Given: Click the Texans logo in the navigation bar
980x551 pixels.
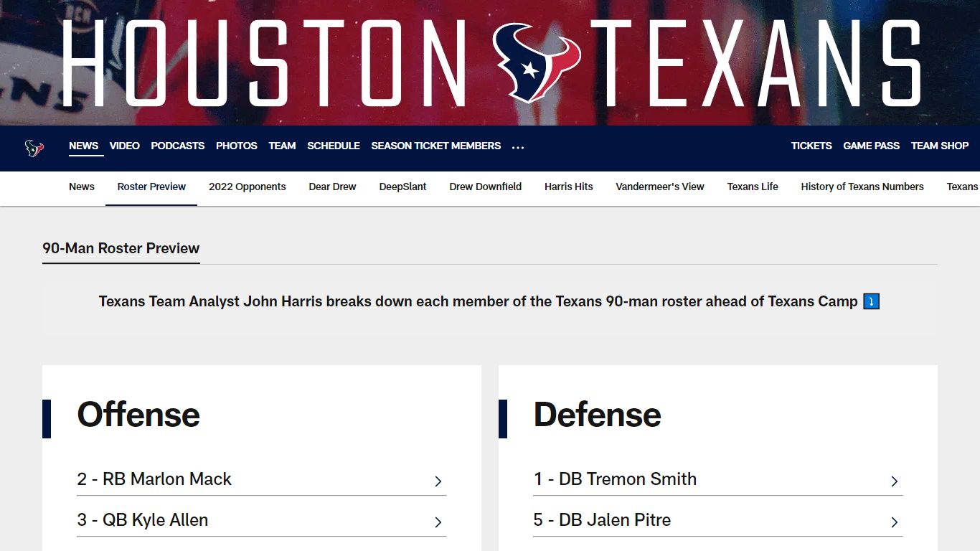Looking at the screenshot, I should [x=34, y=149].
